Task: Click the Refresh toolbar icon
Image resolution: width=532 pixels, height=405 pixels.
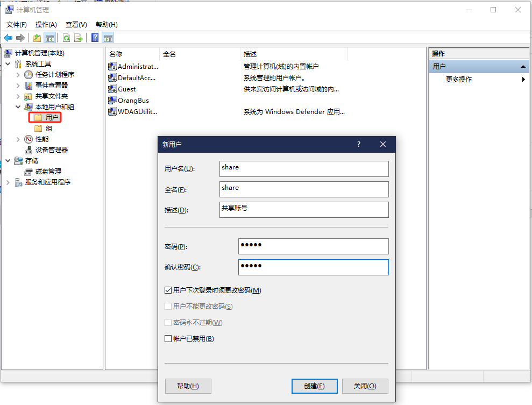Action: tap(66, 38)
